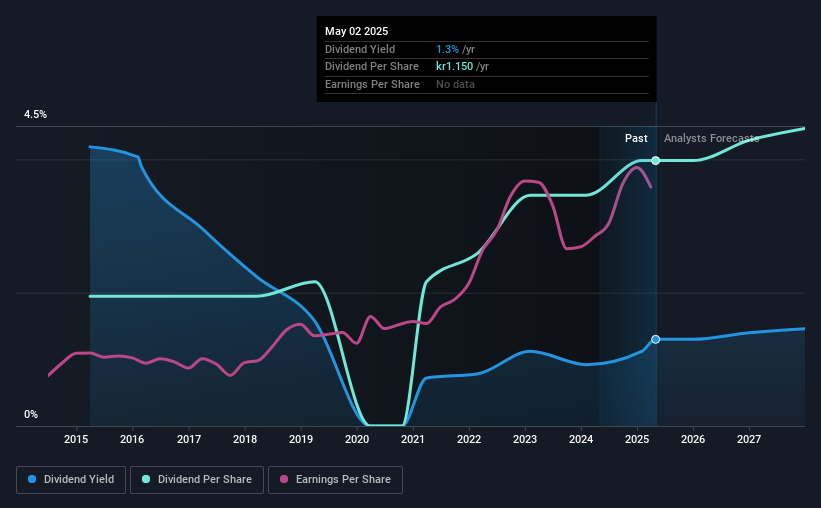Click the kr1.150 dividend per share value
The image size is (821, 508).
coord(454,67)
